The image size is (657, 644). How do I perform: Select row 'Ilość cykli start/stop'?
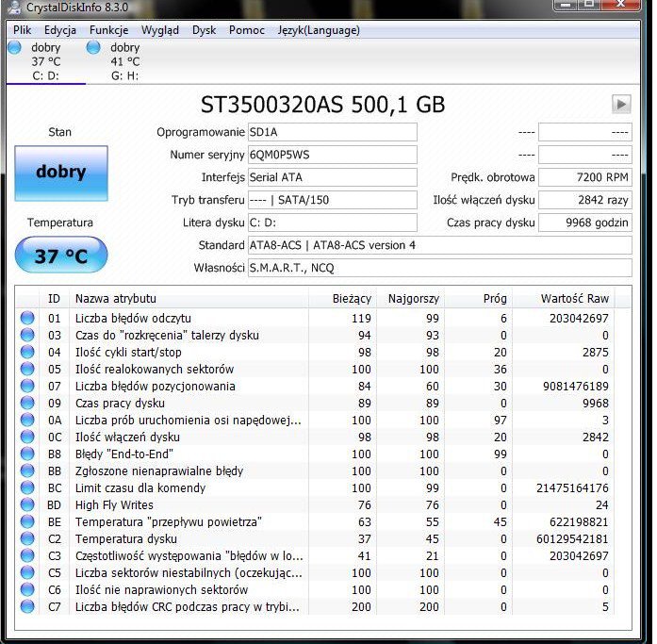tap(315, 352)
